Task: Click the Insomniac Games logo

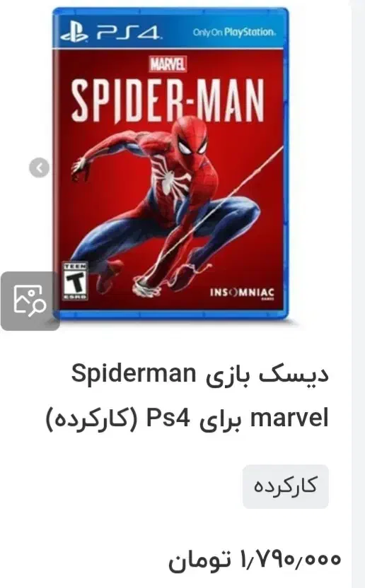Action: 242,293
